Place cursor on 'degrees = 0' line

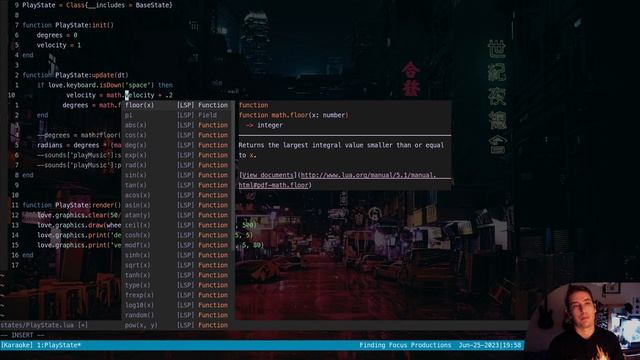tap(57, 35)
